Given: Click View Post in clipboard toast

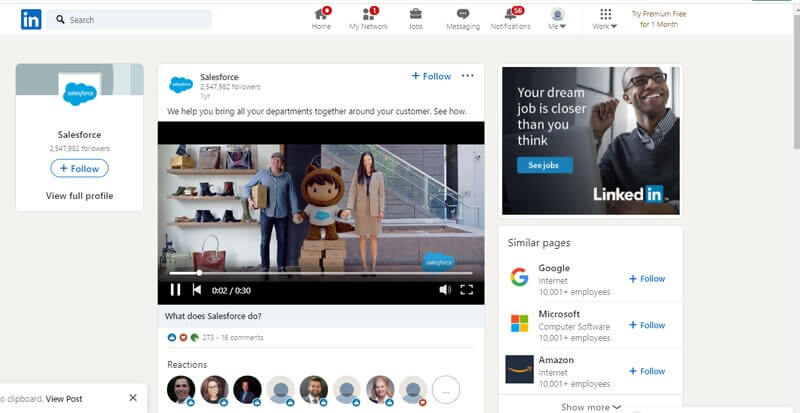Looking at the screenshot, I should 64,399.
